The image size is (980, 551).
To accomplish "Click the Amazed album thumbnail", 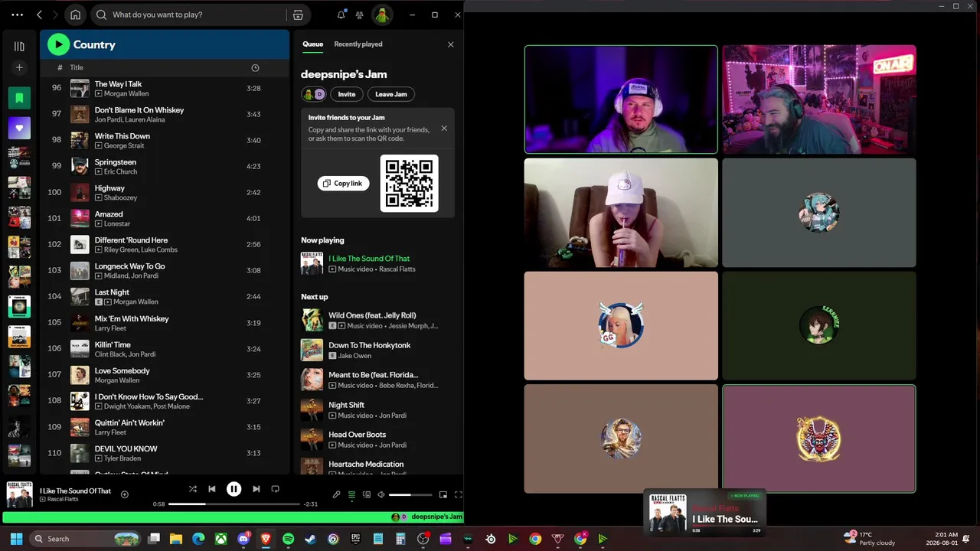I will (x=80, y=218).
